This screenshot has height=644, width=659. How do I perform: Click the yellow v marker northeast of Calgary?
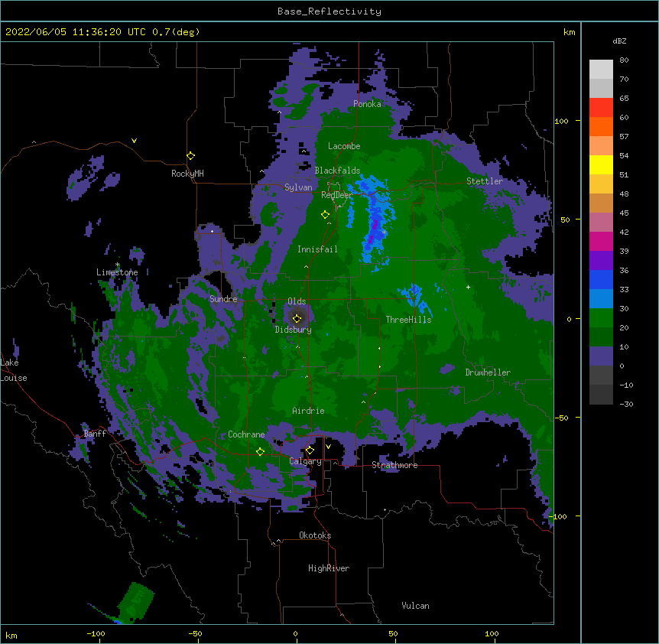[328, 447]
